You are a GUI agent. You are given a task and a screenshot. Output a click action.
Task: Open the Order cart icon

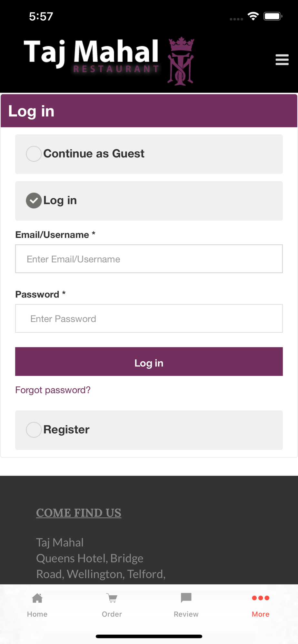click(x=112, y=598)
